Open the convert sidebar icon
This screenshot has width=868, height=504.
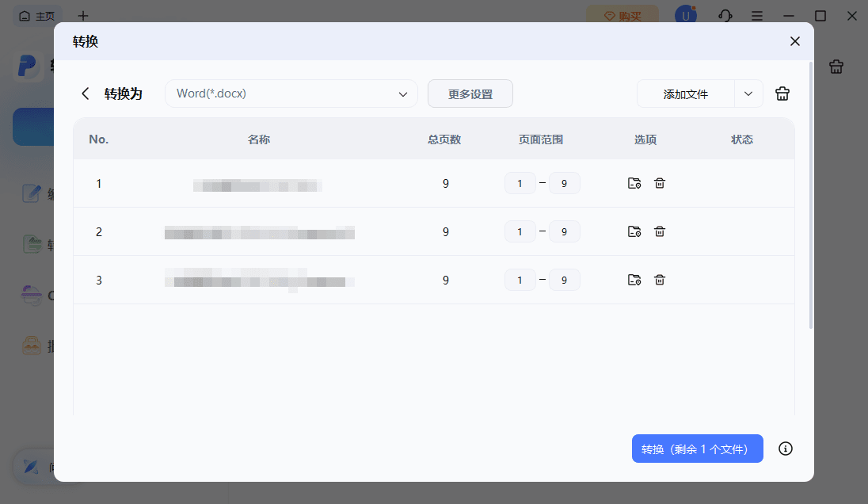(x=32, y=244)
